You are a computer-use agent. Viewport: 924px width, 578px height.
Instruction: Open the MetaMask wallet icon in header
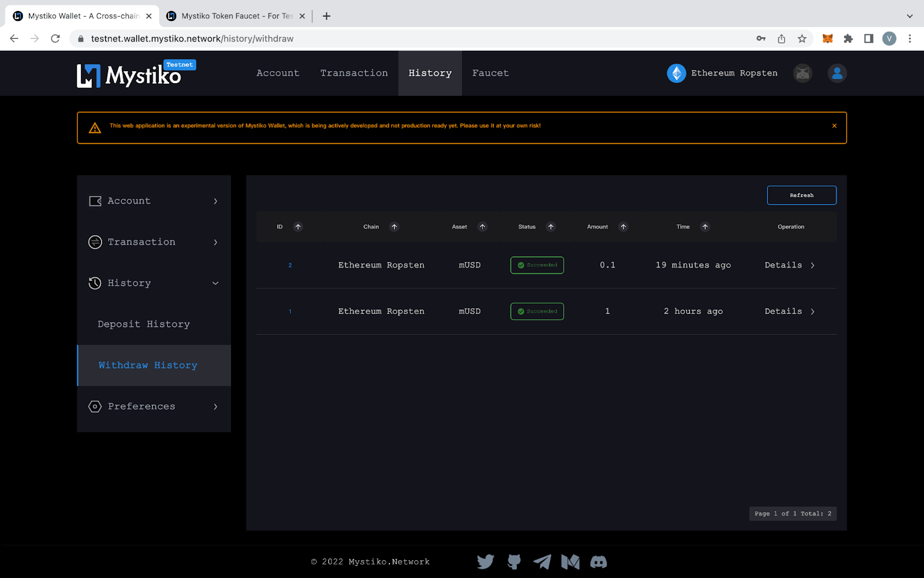tap(803, 73)
